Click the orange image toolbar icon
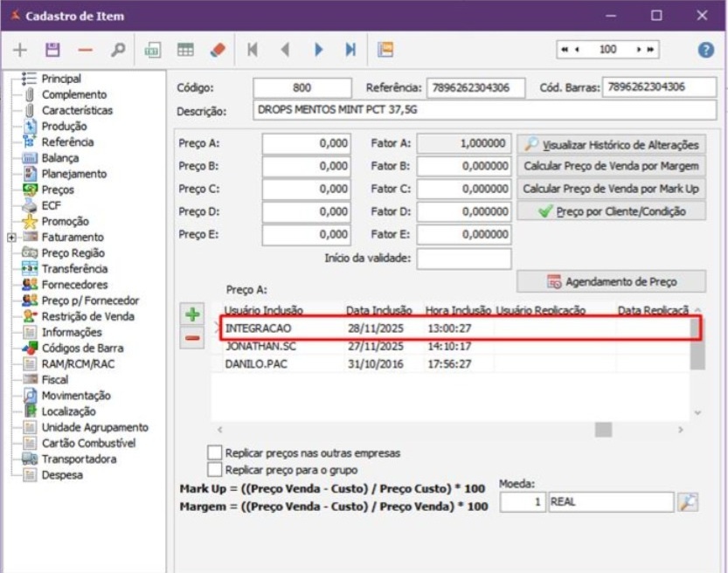This screenshot has height=573, width=728. point(385,50)
